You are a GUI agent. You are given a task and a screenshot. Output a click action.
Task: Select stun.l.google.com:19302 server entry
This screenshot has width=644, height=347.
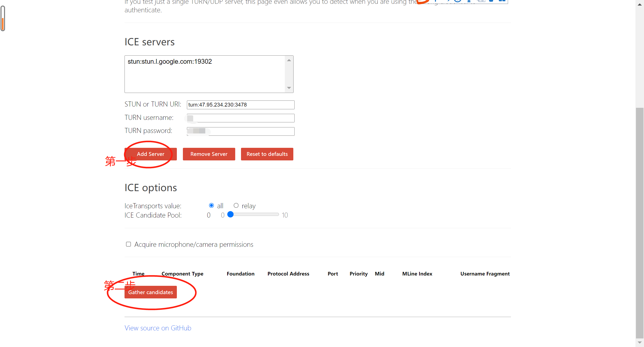170,62
